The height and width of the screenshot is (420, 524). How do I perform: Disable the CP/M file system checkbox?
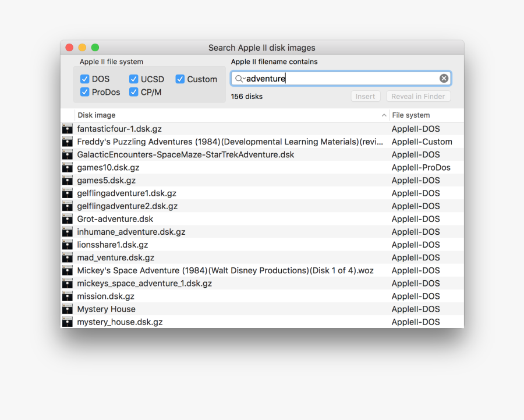coord(134,92)
